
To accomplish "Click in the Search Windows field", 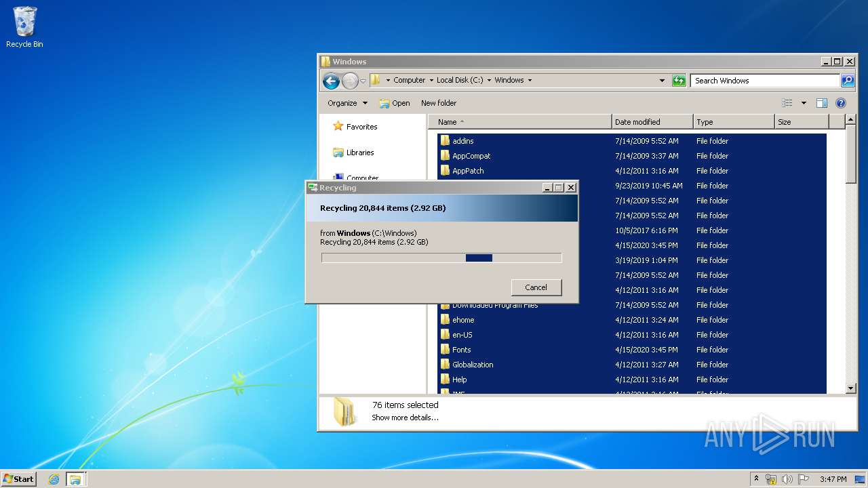I will [x=766, y=81].
